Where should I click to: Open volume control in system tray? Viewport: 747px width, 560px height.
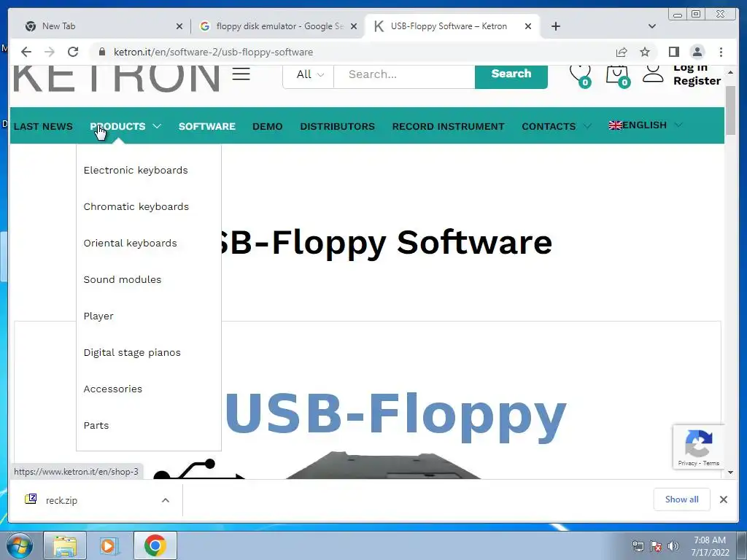tap(673, 546)
